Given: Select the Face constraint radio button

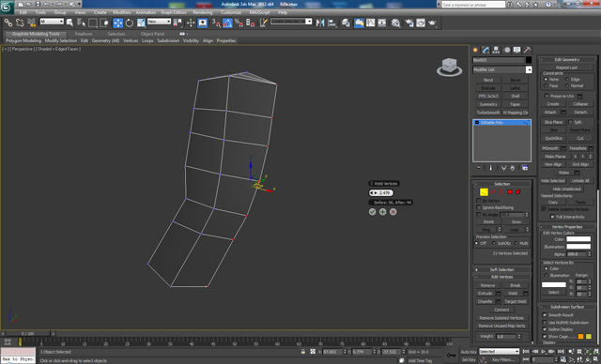Looking at the screenshot, I should (x=546, y=85).
